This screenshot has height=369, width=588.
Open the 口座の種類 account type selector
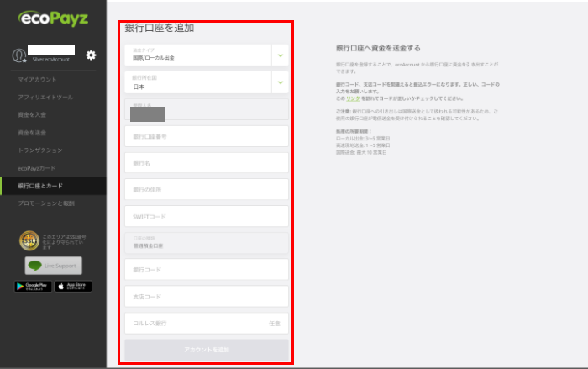(206, 243)
